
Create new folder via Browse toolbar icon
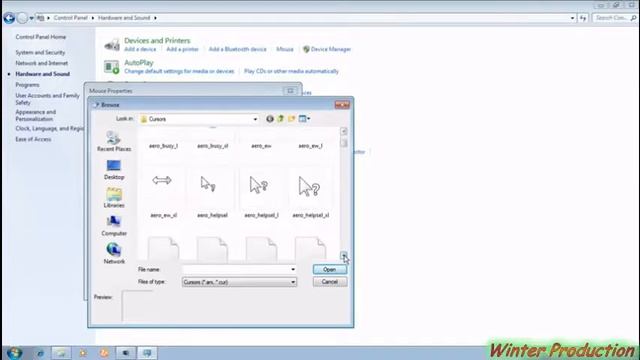point(291,119)
